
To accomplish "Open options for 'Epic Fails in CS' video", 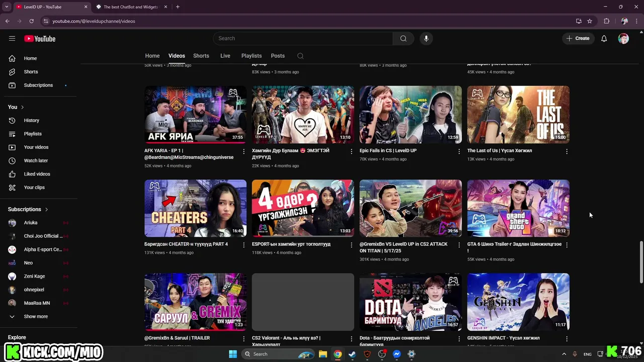I will coord(459,151).
